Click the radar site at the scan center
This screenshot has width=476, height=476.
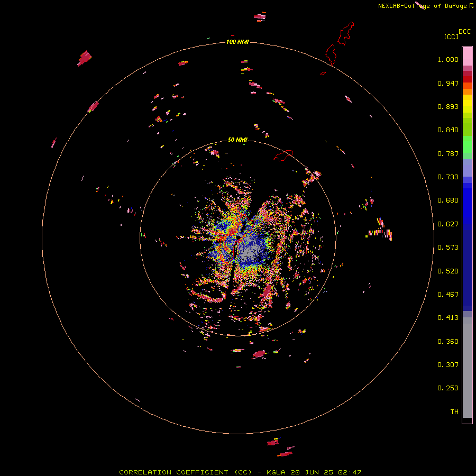click(x=239, y=237)
